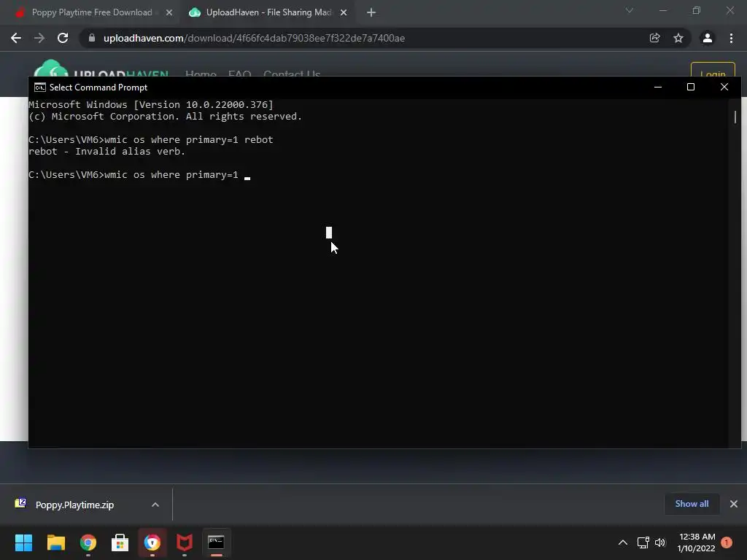Open Chrome three-dot menu
The height and width of the screenshot is (560, 747).
click(x=731, y=38)
